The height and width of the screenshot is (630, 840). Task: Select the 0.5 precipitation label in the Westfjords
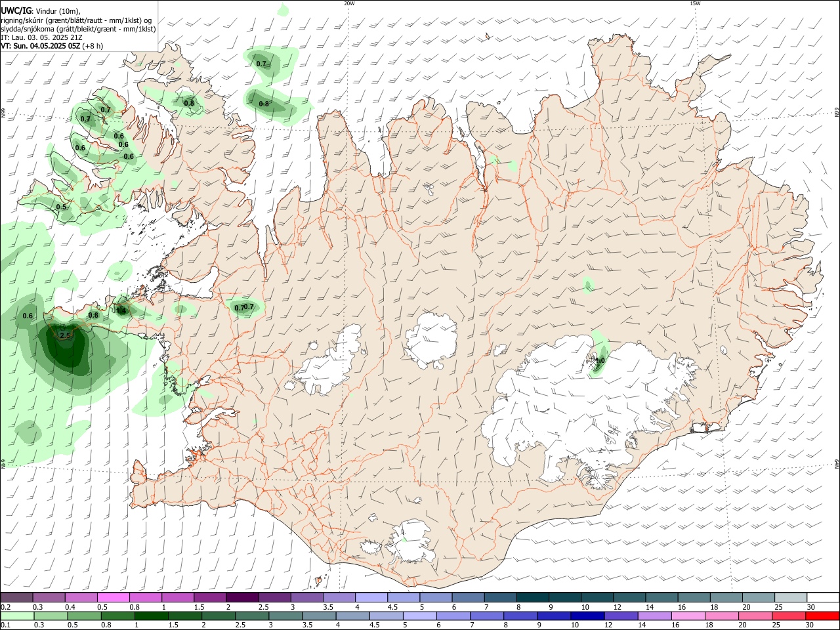pos(61,207)
